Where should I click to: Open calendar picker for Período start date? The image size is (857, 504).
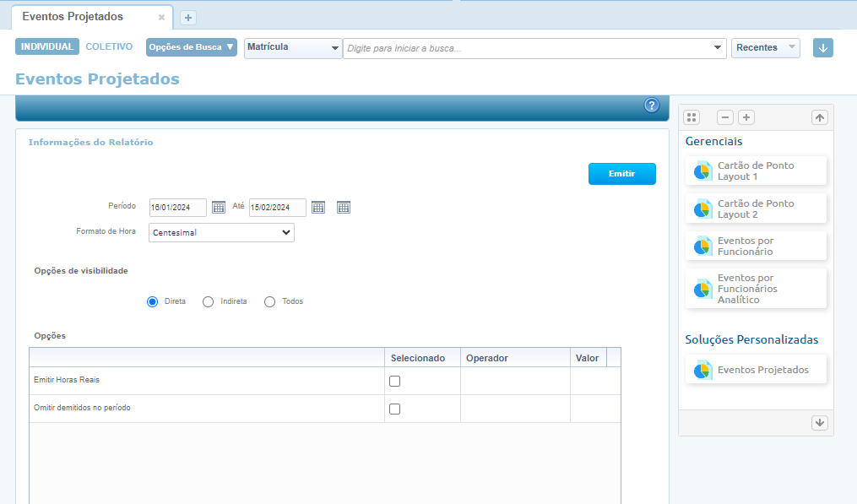[x=219, y=208]
